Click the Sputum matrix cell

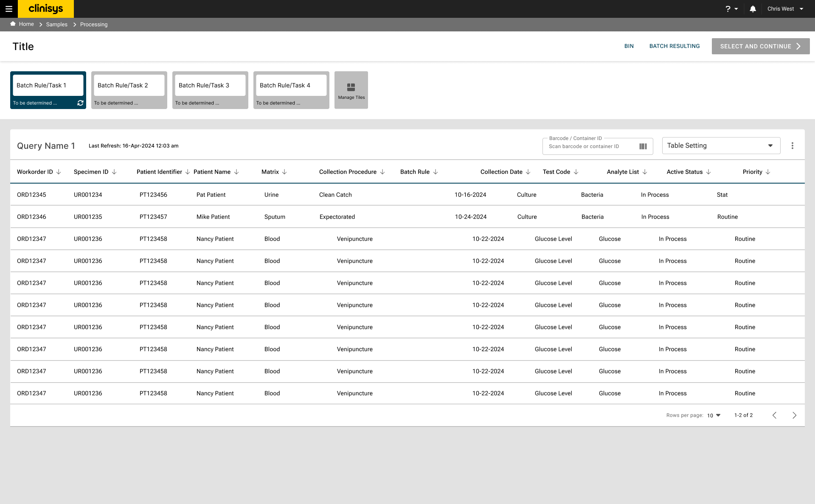click(x=275, y=217)
